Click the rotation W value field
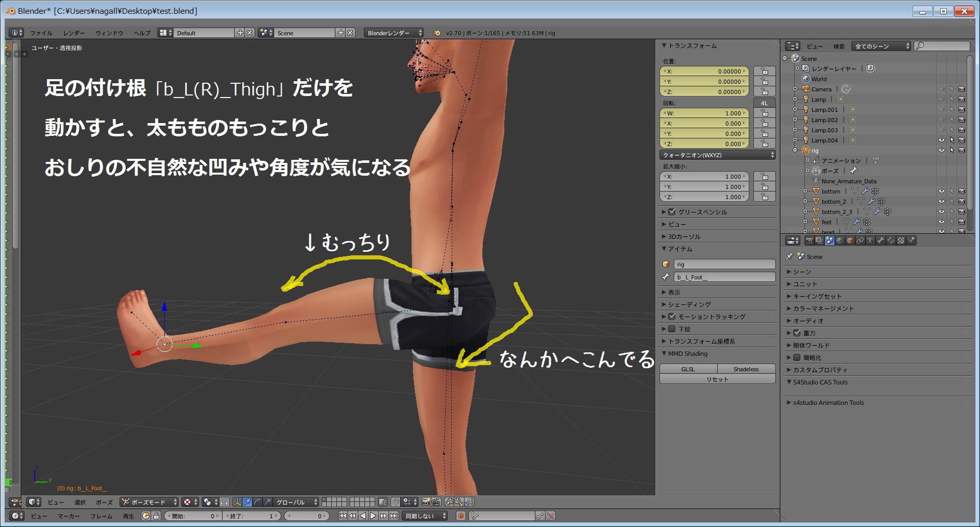The image size is (980, 527). [x=704, y=113]
